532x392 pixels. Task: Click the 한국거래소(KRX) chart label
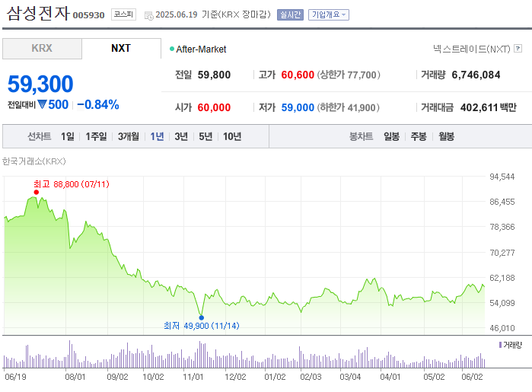click(x=34, y=161)
